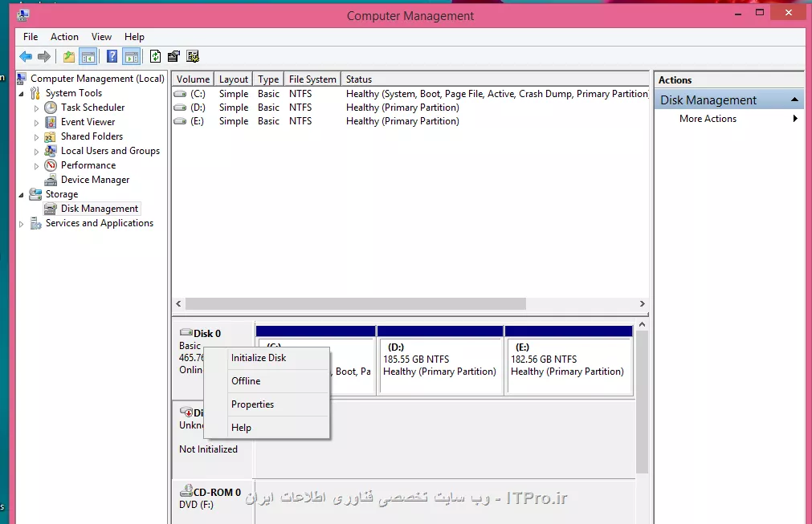Open the View menu

pos(101,37)
